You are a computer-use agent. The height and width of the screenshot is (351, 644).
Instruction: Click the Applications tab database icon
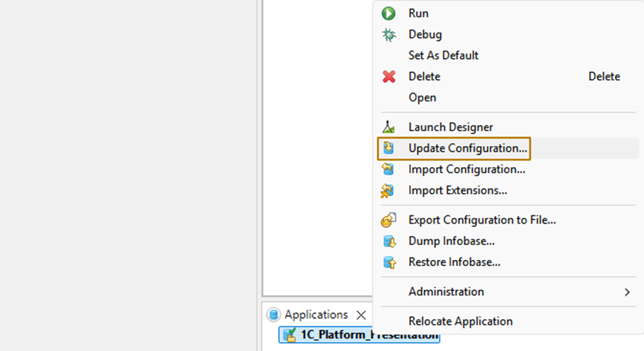274,314
